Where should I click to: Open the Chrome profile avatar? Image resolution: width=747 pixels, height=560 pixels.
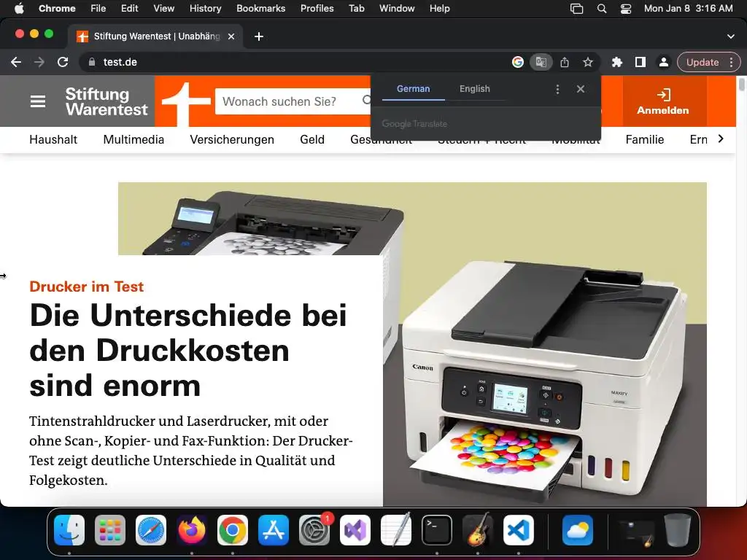tap(663, 62)
